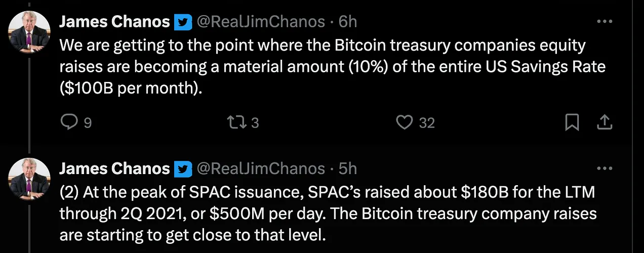Open James Chanos avatar on the 6h tweet
This screenshot has width=644, height=253.
[29, 31]
